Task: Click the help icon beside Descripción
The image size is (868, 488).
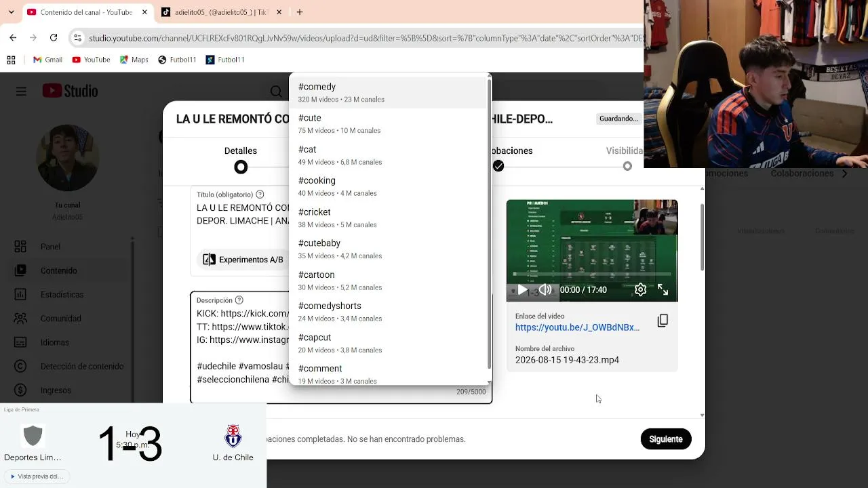Action: point(239,300)
